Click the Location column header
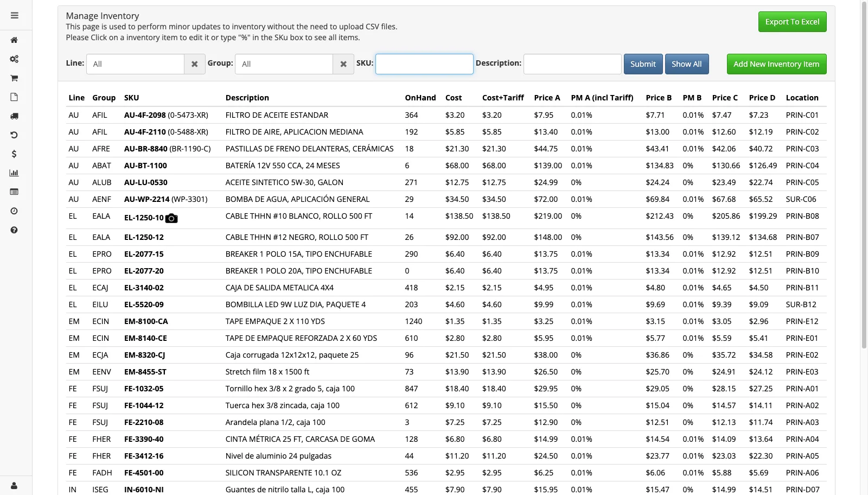Image resolution: width=868 pixels, height=495 pixels. (x=802, y=98)
